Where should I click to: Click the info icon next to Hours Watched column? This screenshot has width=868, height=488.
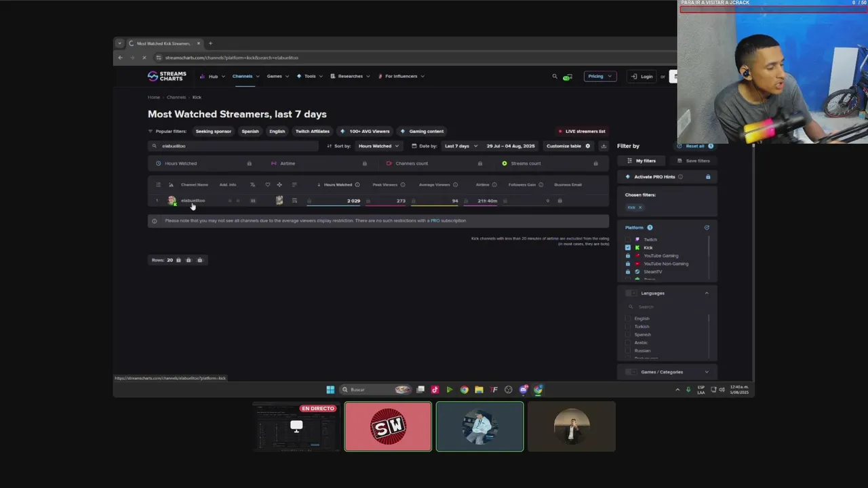click(x=357, y=184)
